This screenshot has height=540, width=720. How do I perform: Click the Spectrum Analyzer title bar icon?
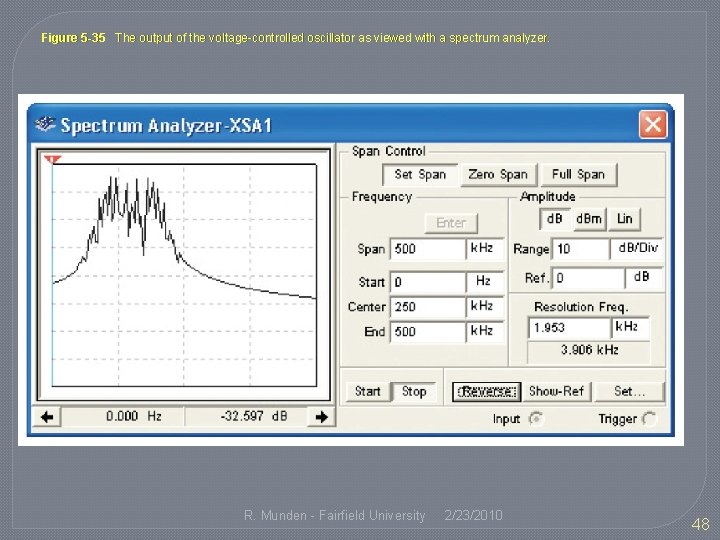pyautogui.click(x=45, y=124)
